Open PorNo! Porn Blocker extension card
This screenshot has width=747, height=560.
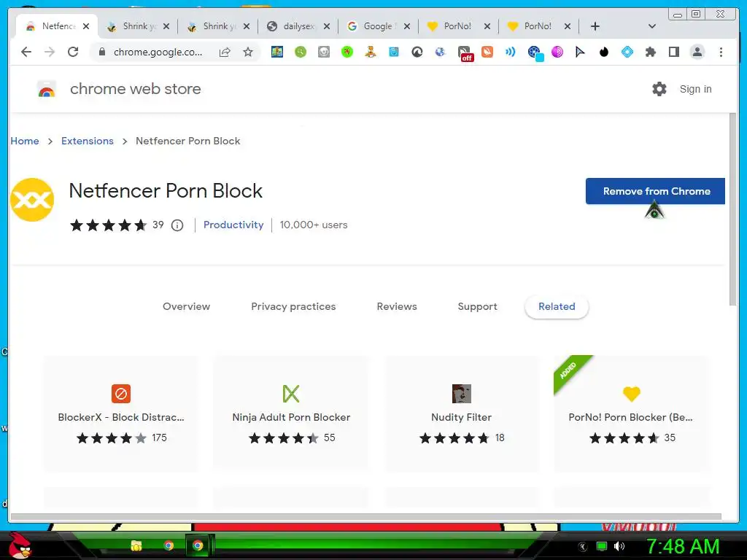point(631,414)
